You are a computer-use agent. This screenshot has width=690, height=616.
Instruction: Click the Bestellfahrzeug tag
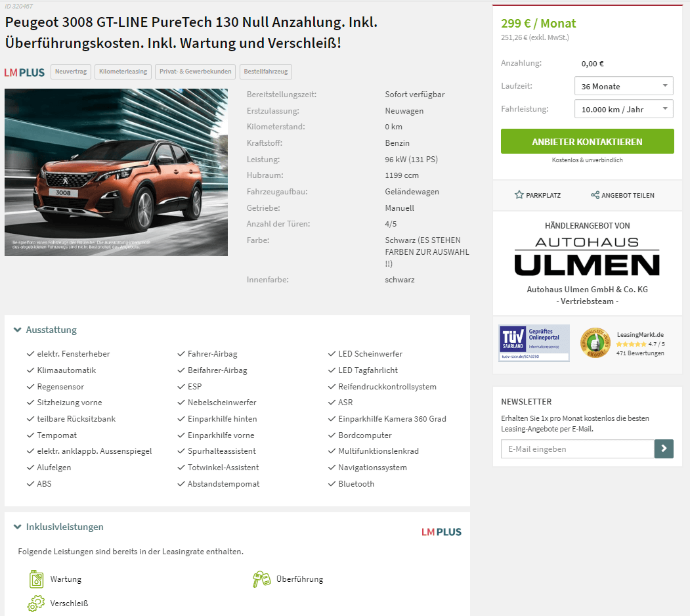point(266,72)
